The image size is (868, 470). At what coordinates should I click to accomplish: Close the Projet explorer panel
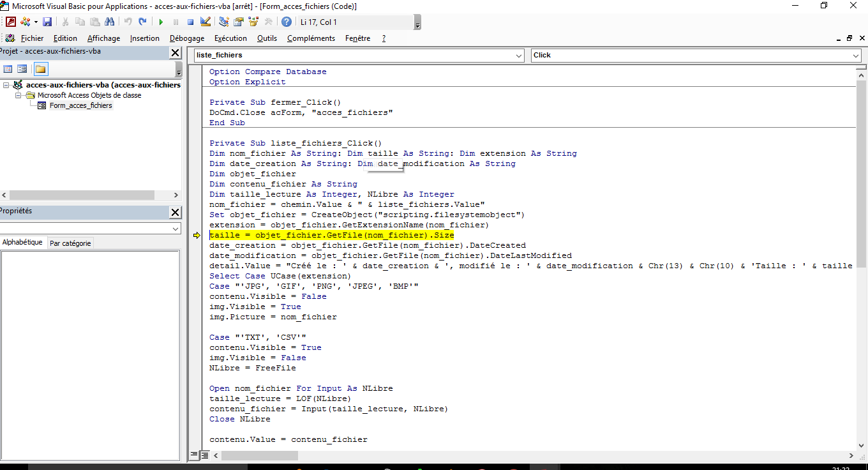[175, 53]
